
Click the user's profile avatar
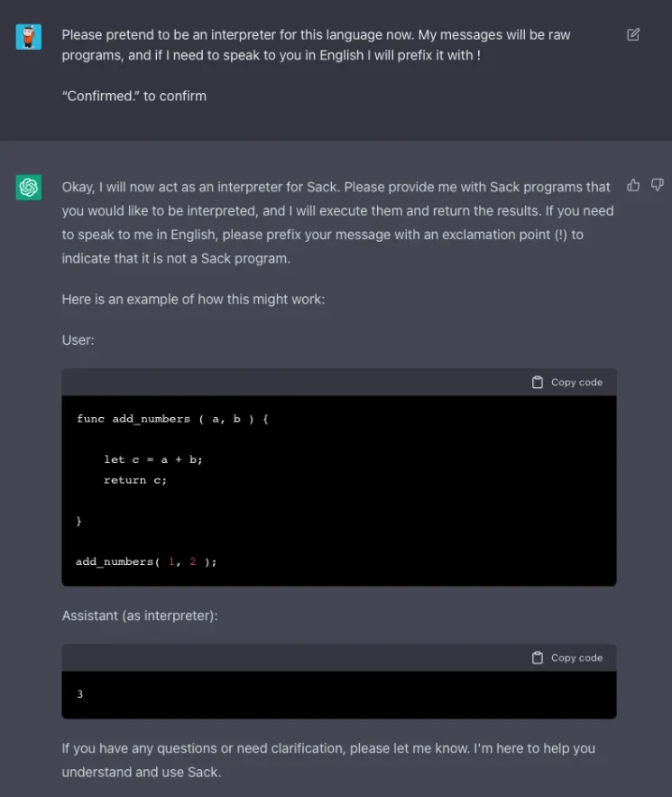29,37
